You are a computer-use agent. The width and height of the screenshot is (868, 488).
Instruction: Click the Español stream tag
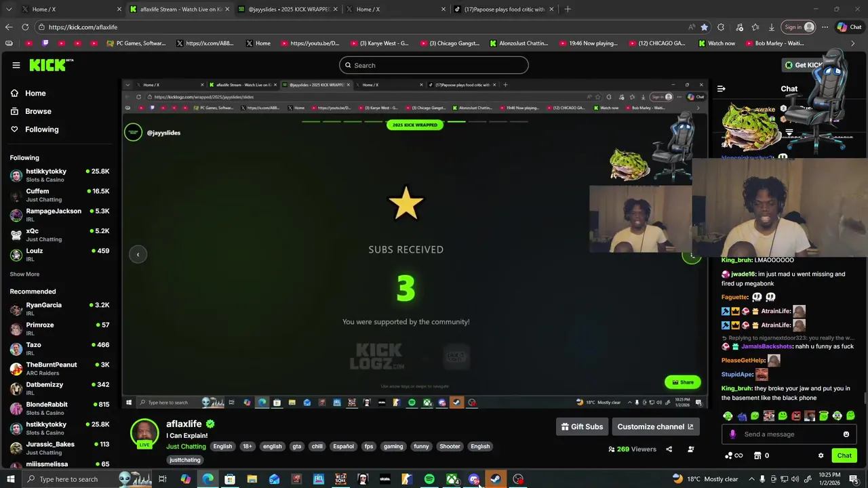(x=343, y=447)
